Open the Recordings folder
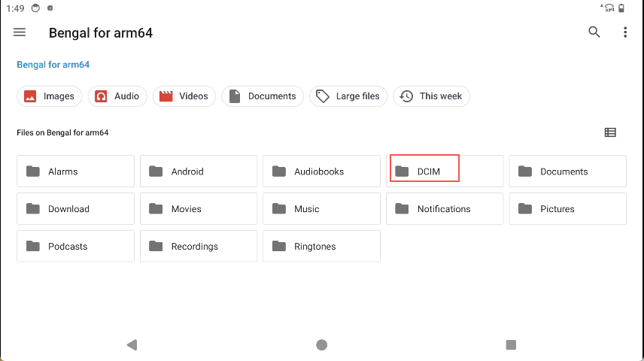The width and height of the screenshot is (644, 361). [x=198, y=247]
